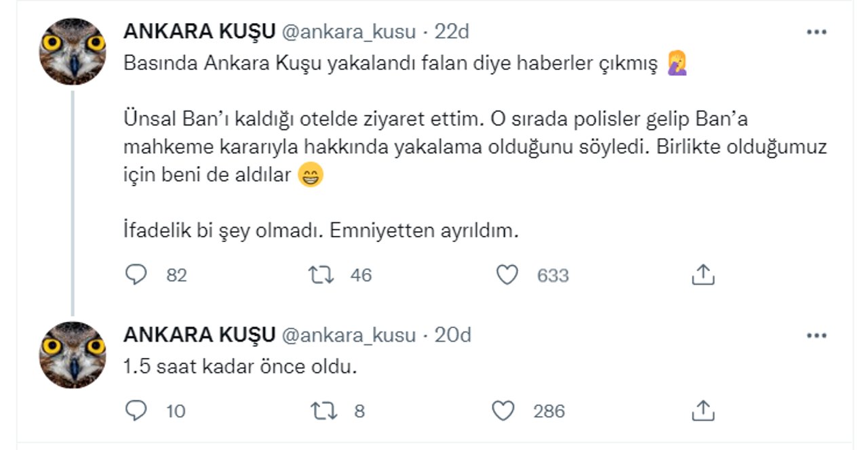Click the grinning emoji in the first tweet

click(311, 175)
